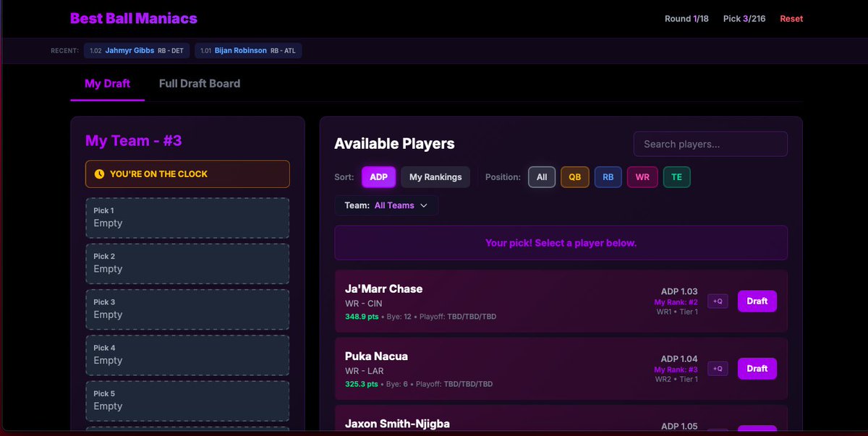Select recent pick Jahmyr Gibbs chip
Viewport: 868px width, 436px height.
point(137,51)
